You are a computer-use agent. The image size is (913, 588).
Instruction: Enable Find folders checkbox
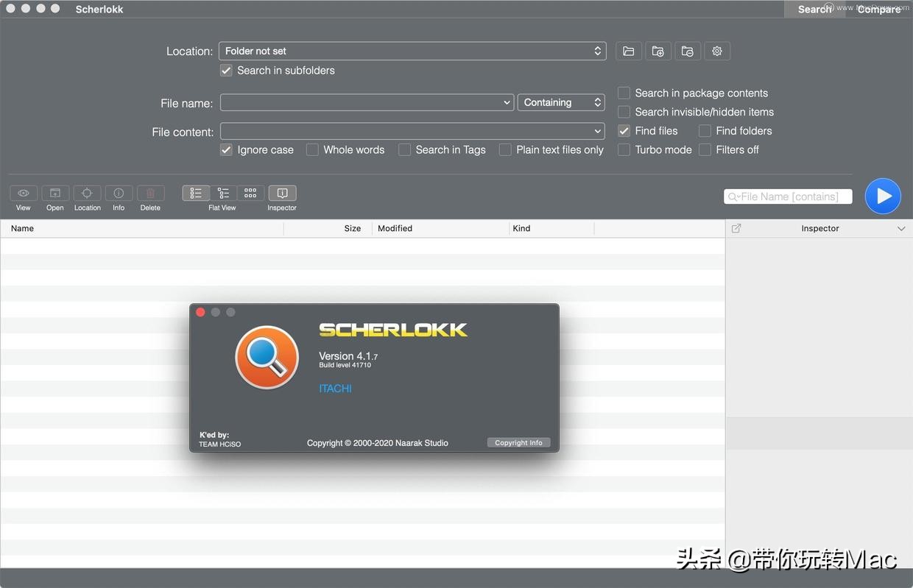(705, 130)
